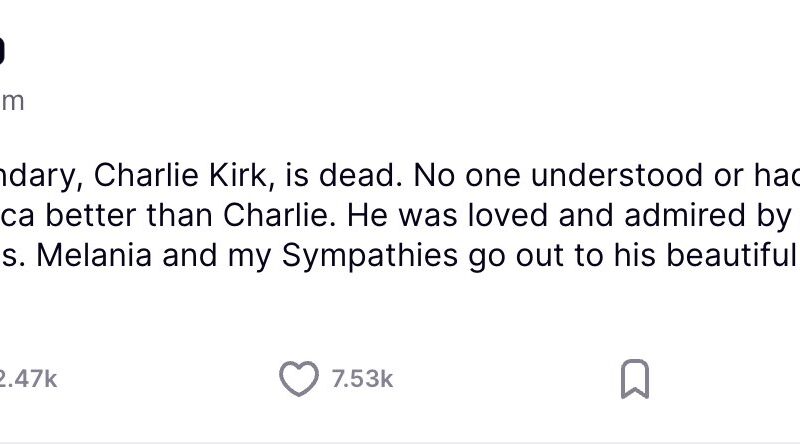Bookmark this post
This screenshot has height=444, width=800.
(635, 379)
